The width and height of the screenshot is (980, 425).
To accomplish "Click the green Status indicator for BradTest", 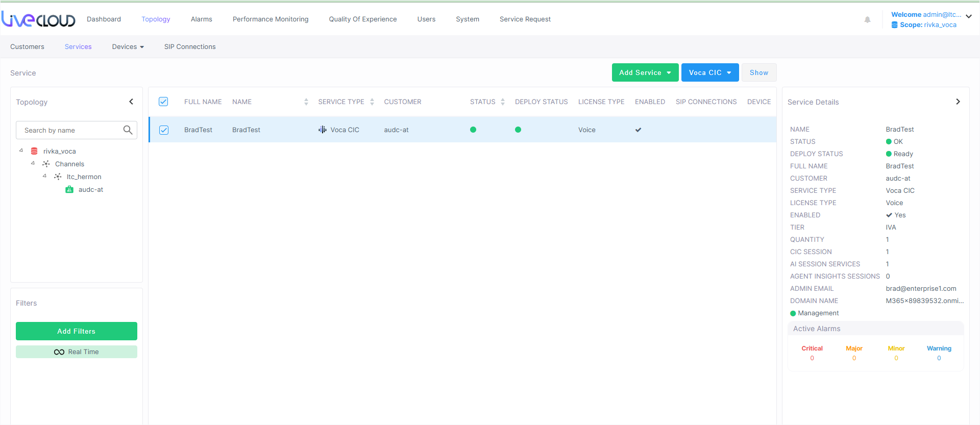I will click(473, 130).
